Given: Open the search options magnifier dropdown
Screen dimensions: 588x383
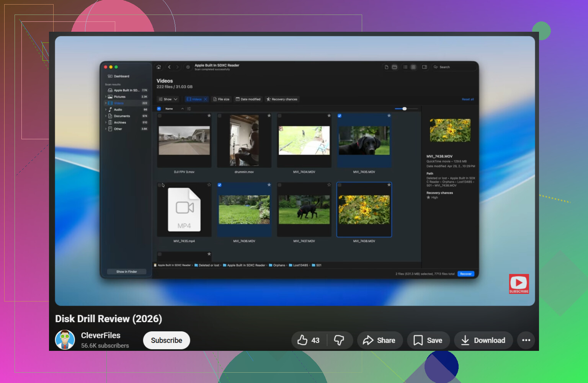Looking at the screenshot, I should pyautogui.click(x=436, y=67).
